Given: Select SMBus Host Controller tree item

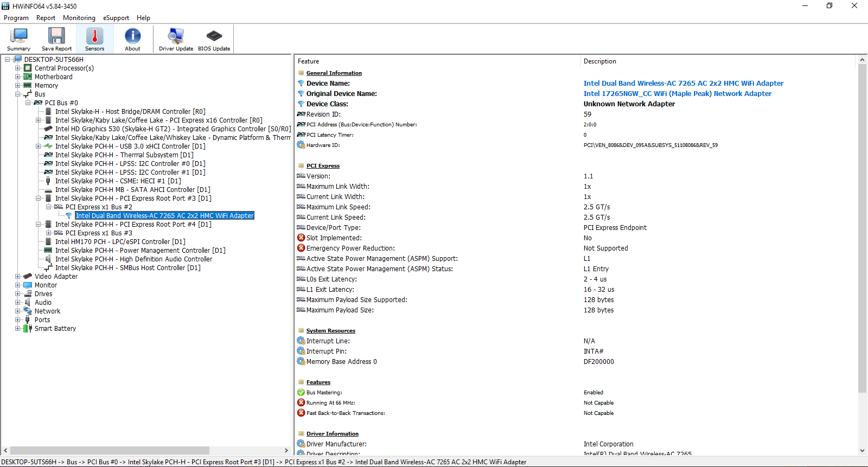Looking at the screenshot, I should click(x=128, y=267).
